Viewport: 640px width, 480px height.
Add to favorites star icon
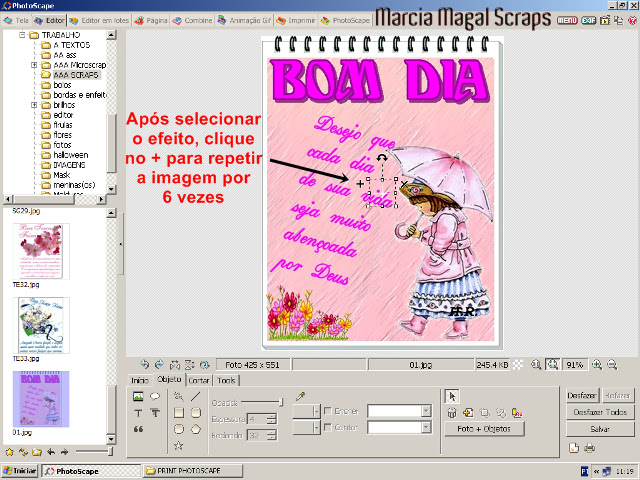point(9,452)
